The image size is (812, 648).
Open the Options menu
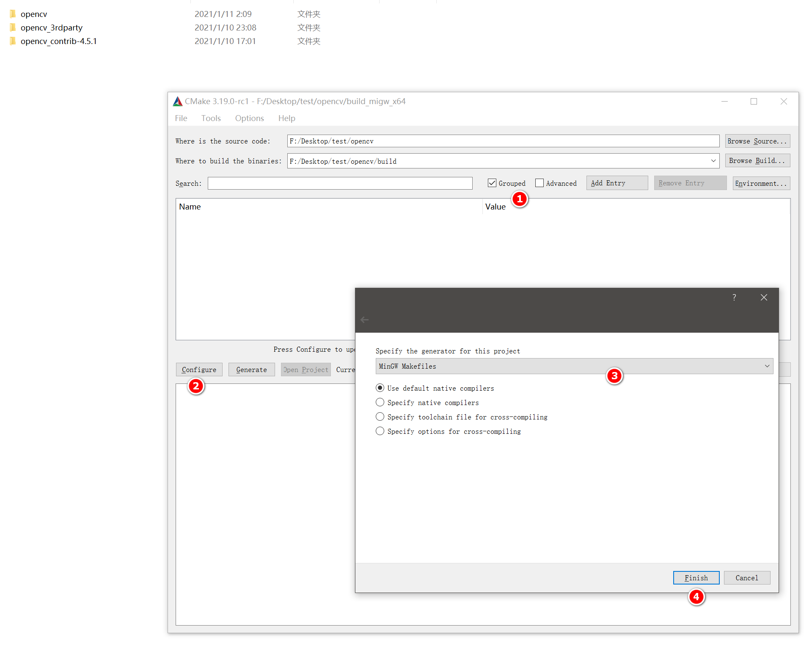249,118
